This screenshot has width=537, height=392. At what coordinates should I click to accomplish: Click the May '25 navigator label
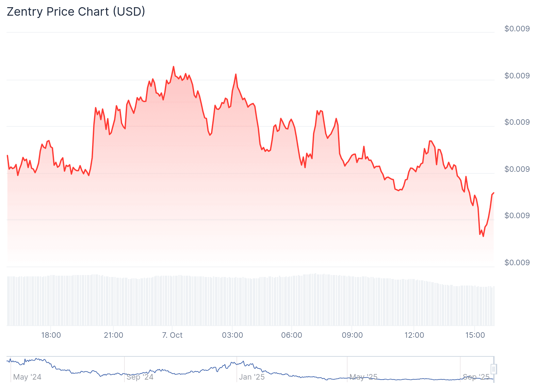[x=363, y=377]
